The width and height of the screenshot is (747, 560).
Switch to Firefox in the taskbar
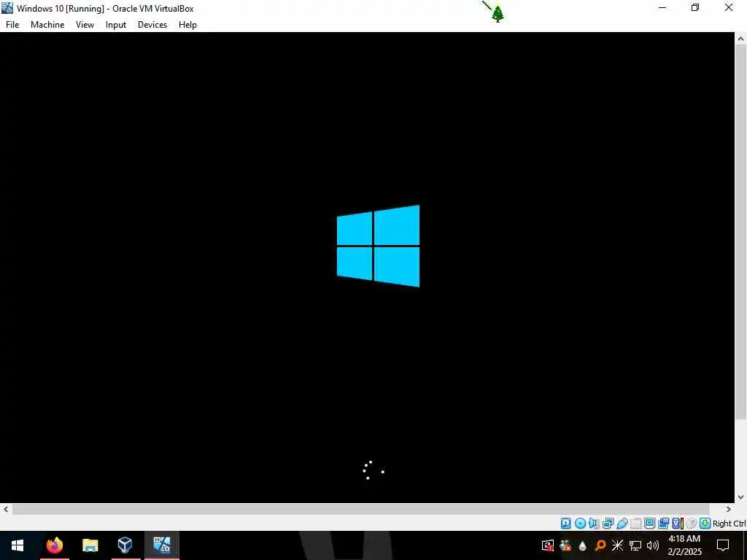pos(55,545)
